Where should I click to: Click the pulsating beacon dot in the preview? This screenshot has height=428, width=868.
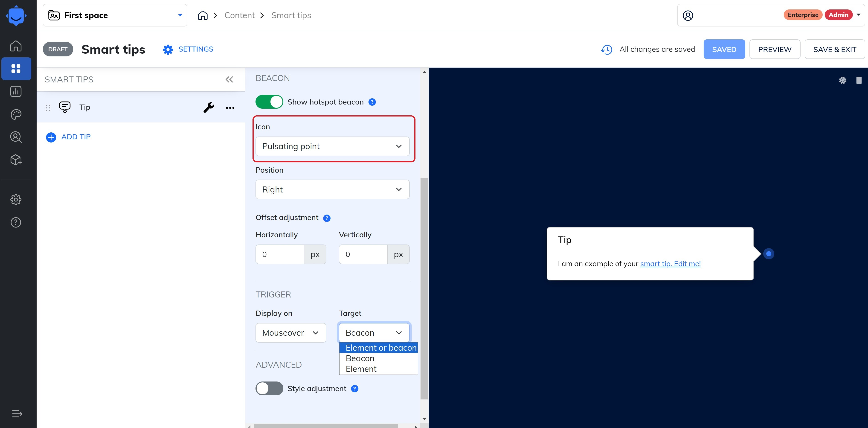click(x=769, y=254)
